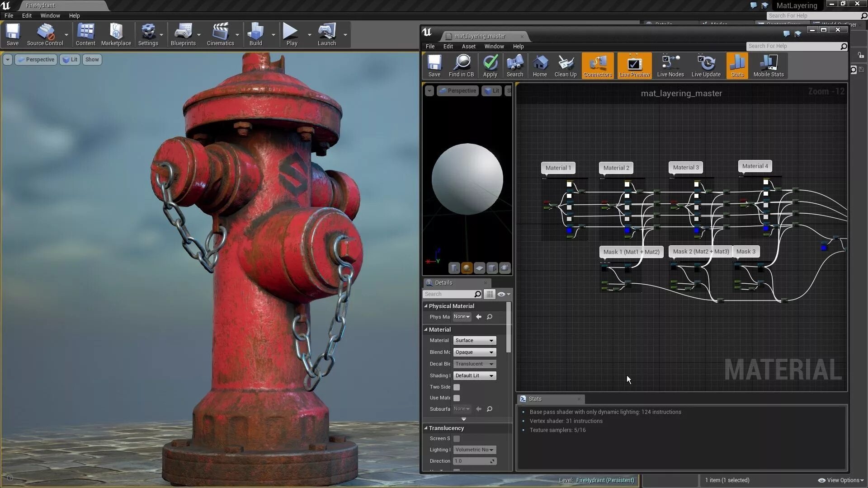Viewport: 868px width, 488px height.
Task: Toggle the Live Preview button
Action: (x=634, y=66)
